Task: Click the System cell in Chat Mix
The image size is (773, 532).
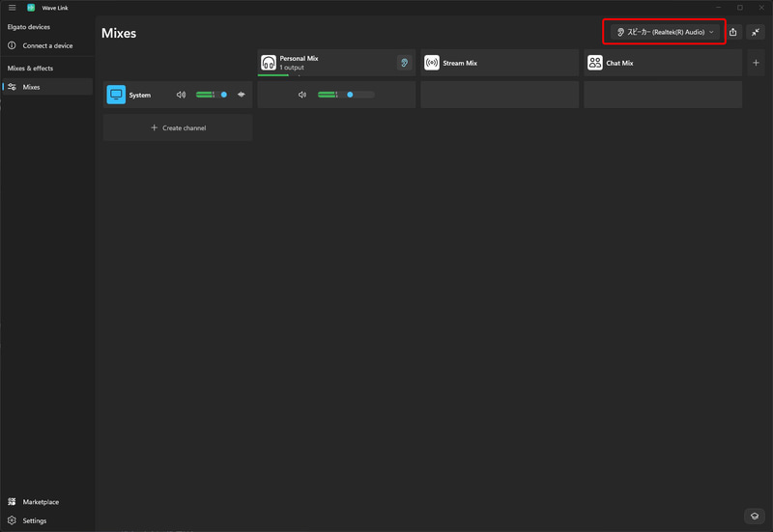Action: pos(663,95)
